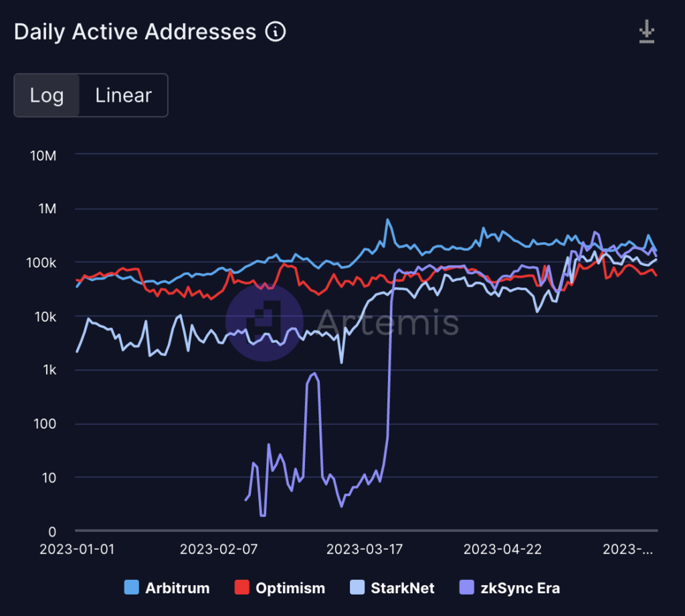The image size is (685, 616).
Task: Switch the chart scale to Log
Action: coord(47,95)
